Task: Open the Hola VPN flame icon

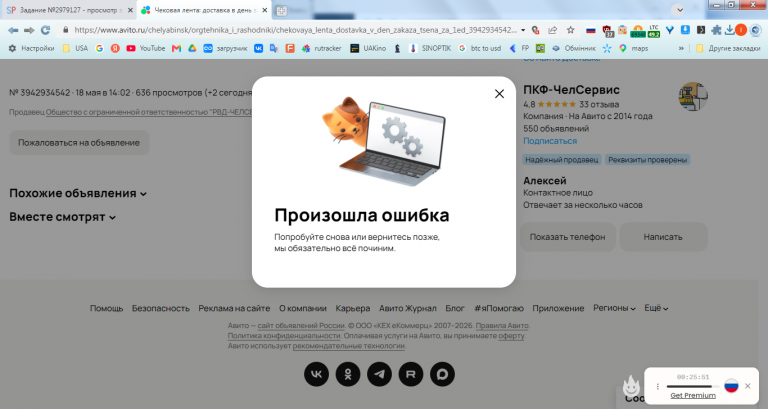Action: [x=631, y=386]
